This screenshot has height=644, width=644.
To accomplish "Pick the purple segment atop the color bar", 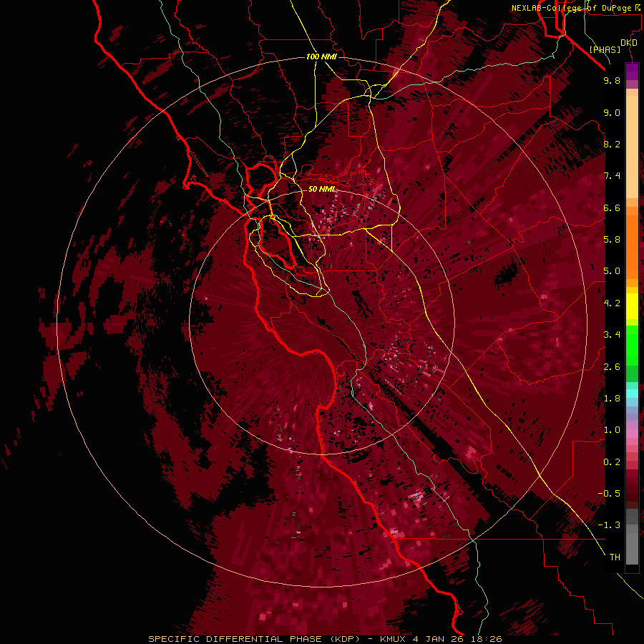I will point(632,72).
